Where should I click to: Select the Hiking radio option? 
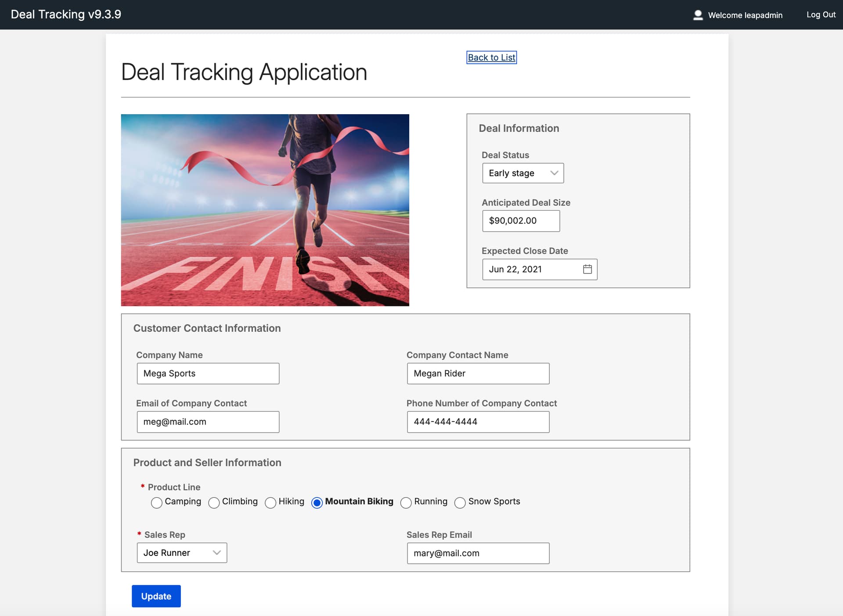270,502
